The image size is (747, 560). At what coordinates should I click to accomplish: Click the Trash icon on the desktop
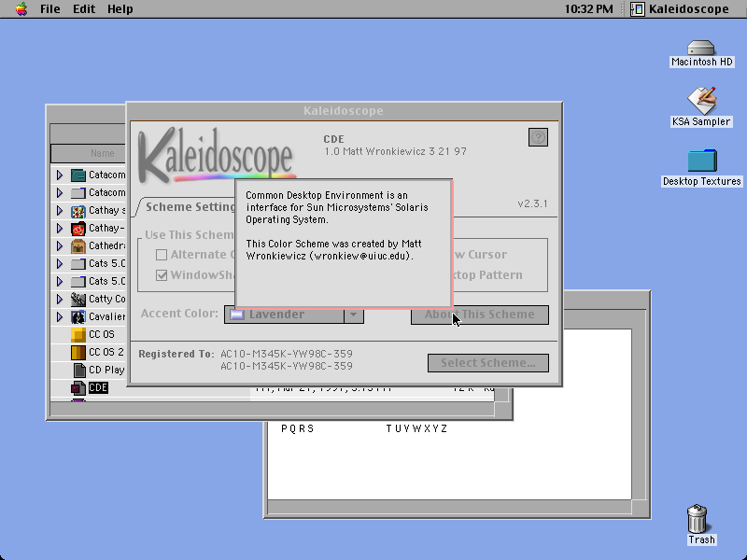click(x=698, y=519)
